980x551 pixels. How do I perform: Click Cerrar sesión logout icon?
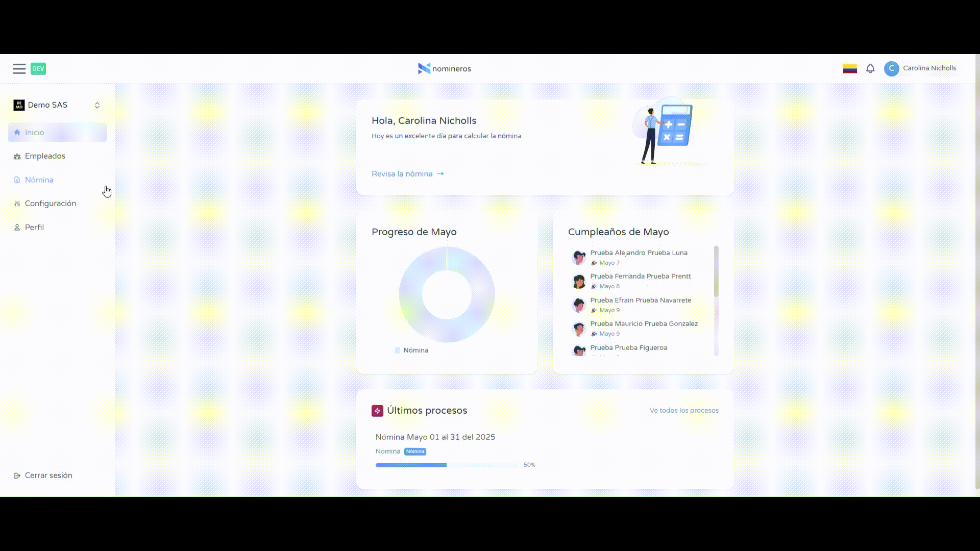coord(17,475)
